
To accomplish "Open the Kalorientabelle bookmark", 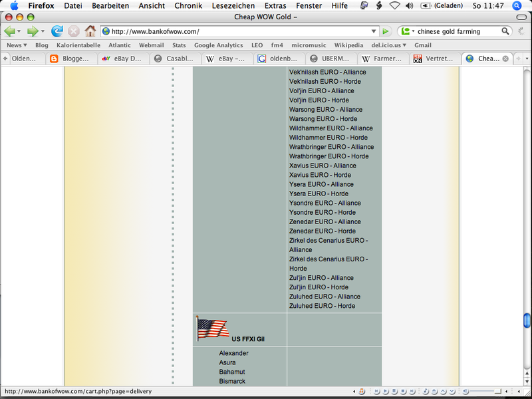I will pos(78,45).
